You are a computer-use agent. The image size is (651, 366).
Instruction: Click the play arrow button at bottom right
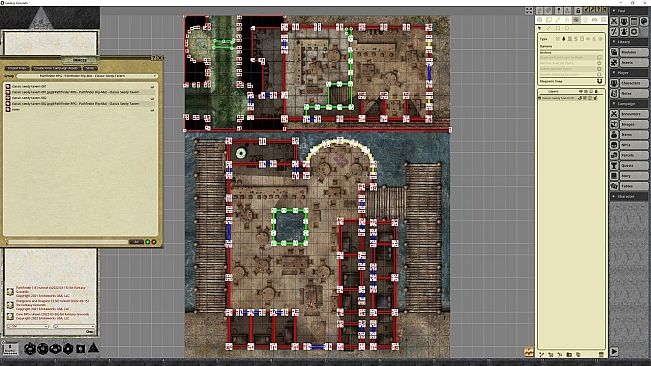tap(614, 351)
